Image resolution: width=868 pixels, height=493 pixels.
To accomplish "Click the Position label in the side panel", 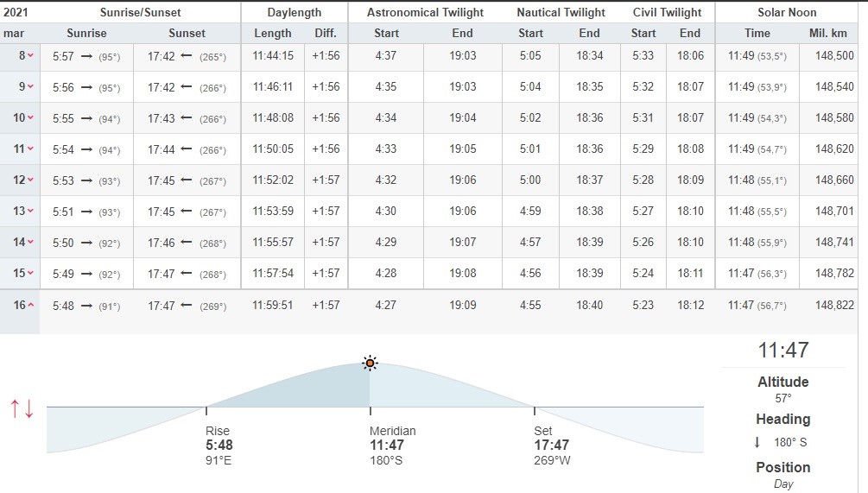I will click(782, 467).
